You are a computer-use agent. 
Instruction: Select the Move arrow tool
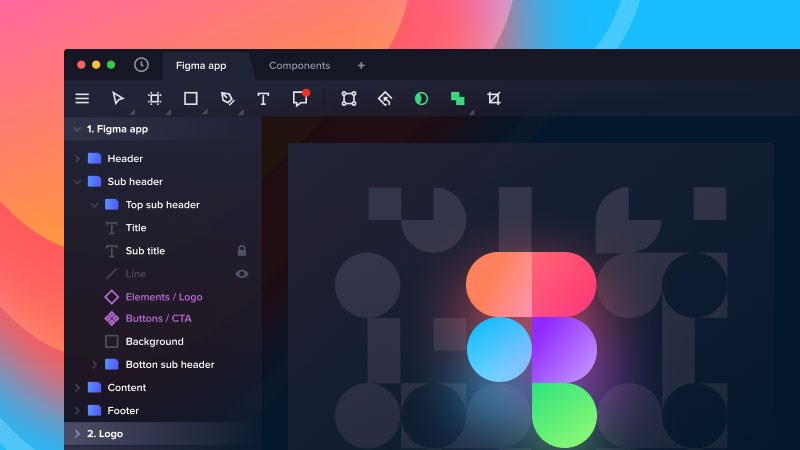pyautogui.click(x=118, y=98)
